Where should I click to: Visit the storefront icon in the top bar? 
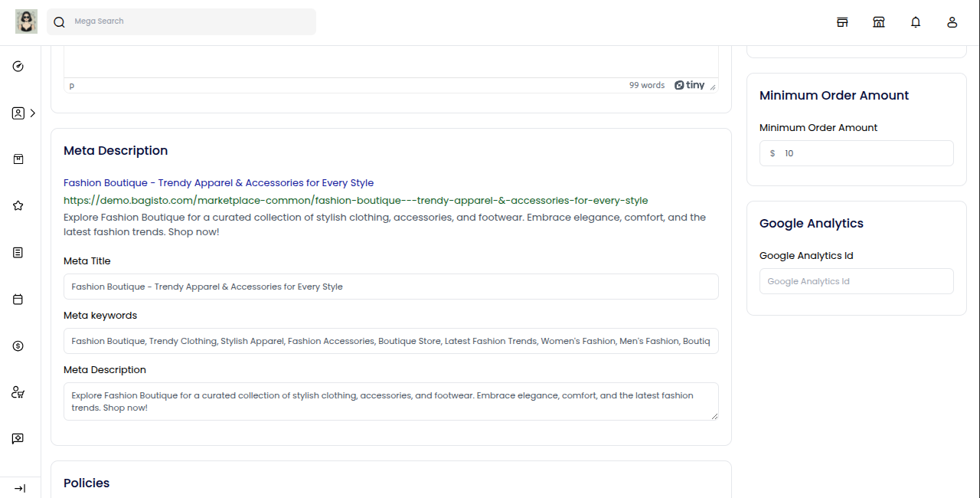click(x=842, y=22)
